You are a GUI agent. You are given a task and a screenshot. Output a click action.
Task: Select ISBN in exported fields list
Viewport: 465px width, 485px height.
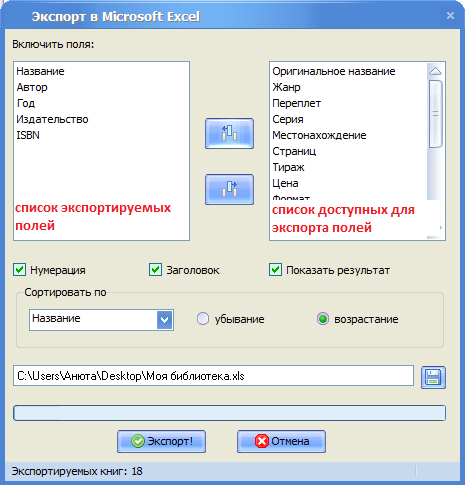tap(28, 135)
